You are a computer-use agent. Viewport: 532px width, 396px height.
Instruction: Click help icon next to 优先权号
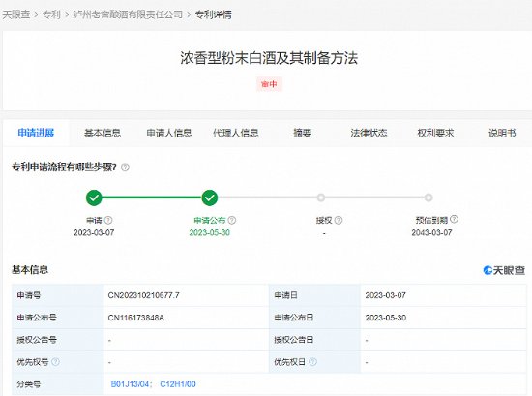[x=55, y=362]
